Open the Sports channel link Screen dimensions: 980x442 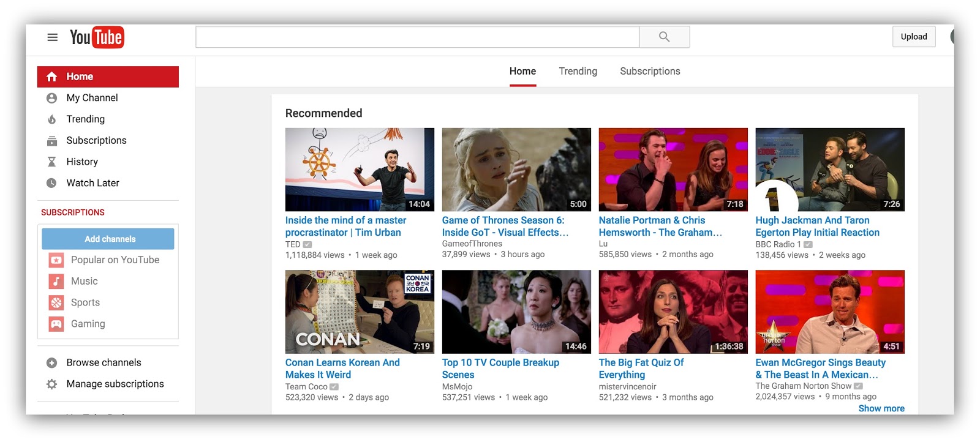pyautogui.click(x=85, y=302)
